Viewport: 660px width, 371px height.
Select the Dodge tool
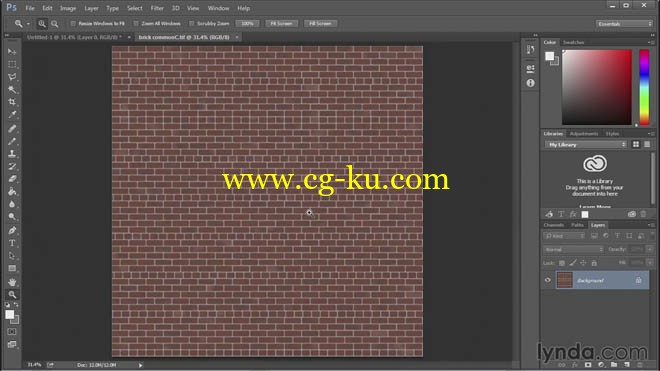tap(12, 217)
